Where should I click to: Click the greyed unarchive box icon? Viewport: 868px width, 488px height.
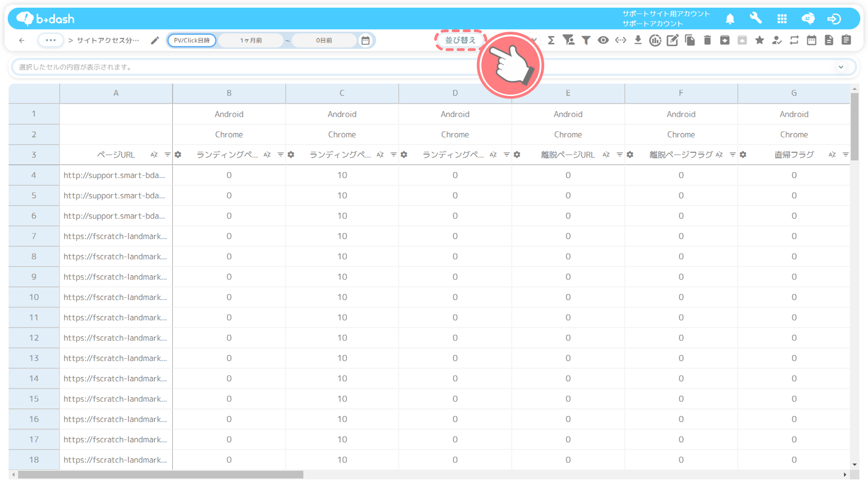click(x=742, y=40)
